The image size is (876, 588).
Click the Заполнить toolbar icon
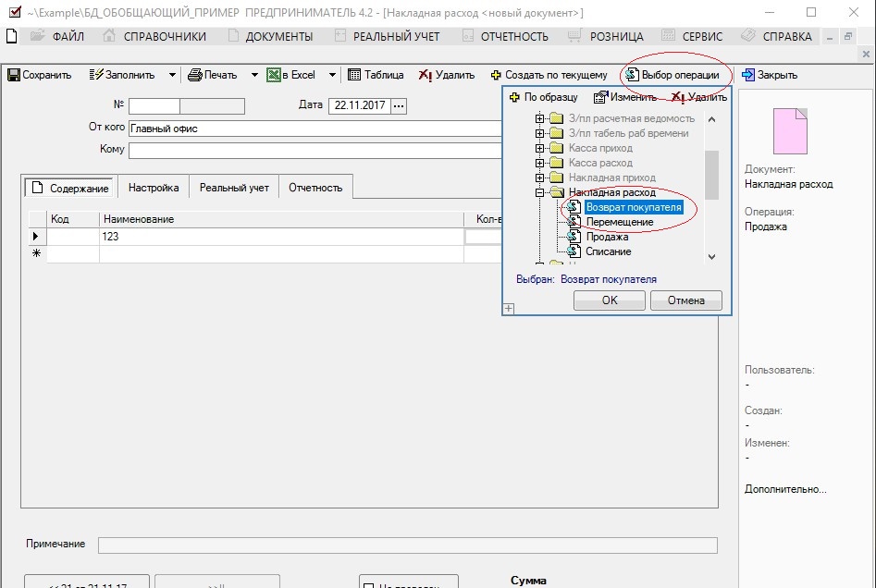(96, 75)
